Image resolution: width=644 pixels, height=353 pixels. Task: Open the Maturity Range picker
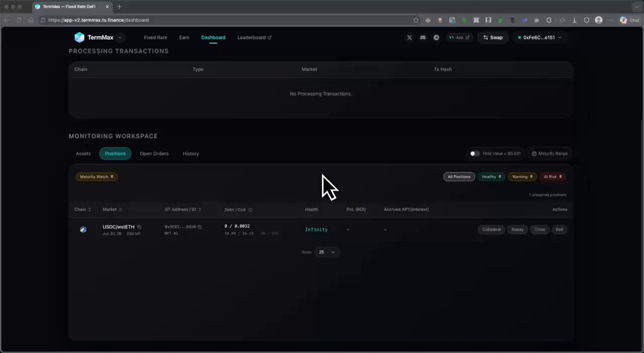pos(550,153)
